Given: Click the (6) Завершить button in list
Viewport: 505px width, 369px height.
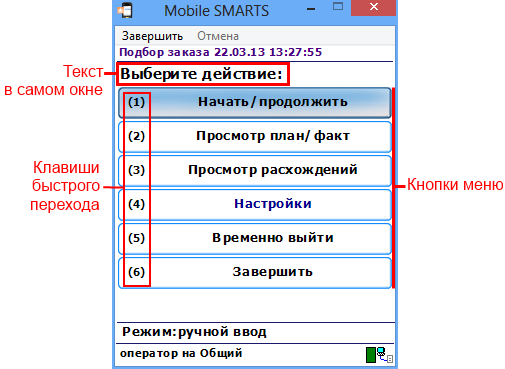Looking at the screenshot, I should coord(255,273).
